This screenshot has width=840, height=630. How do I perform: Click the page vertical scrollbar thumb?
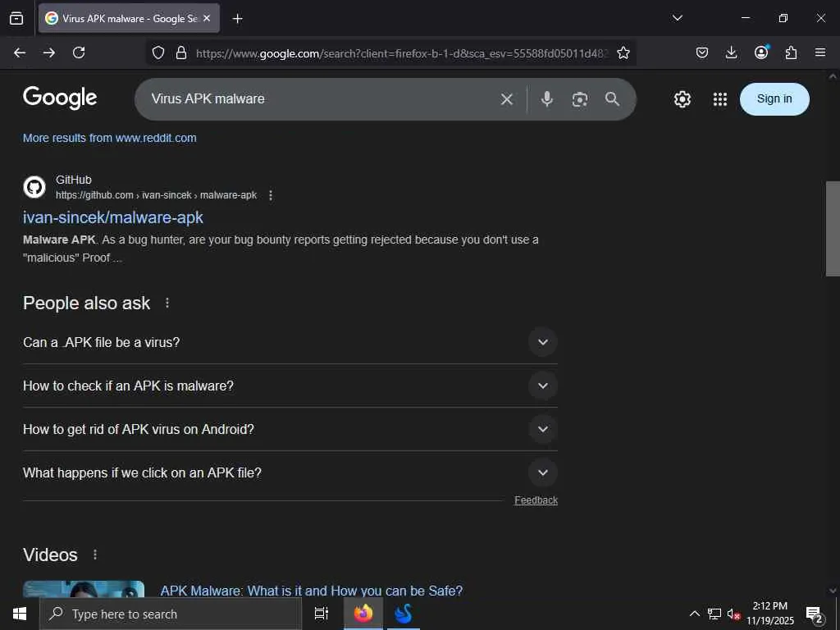[x=833, y=229]
